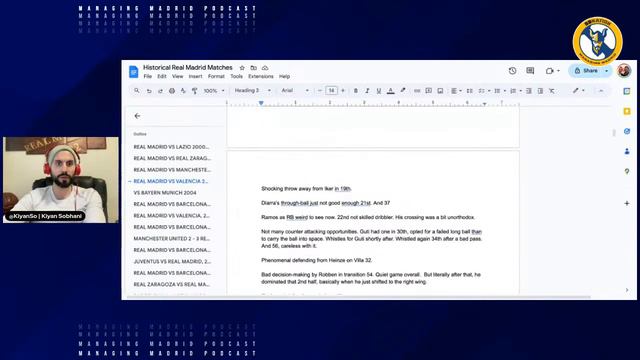Jump to JUVENTUS VS REAL MADRID outline heading

coord(172,261)
